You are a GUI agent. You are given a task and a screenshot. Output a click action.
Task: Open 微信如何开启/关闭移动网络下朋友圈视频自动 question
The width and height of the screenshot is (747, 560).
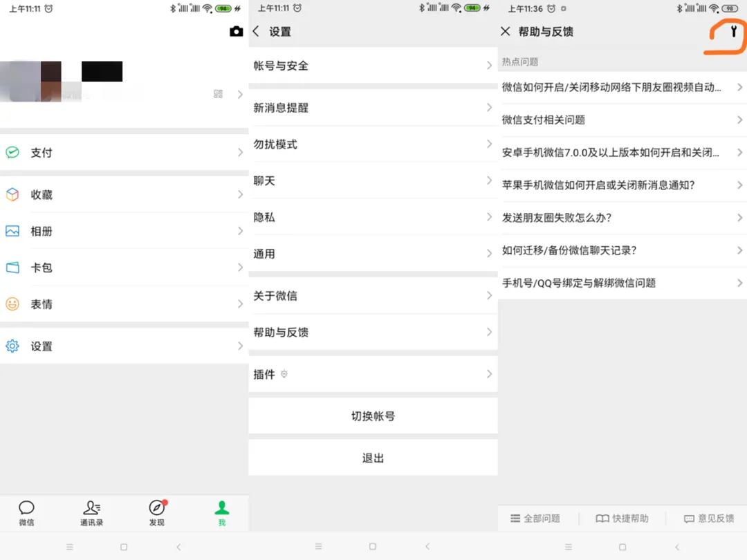[x=622, y=87]
